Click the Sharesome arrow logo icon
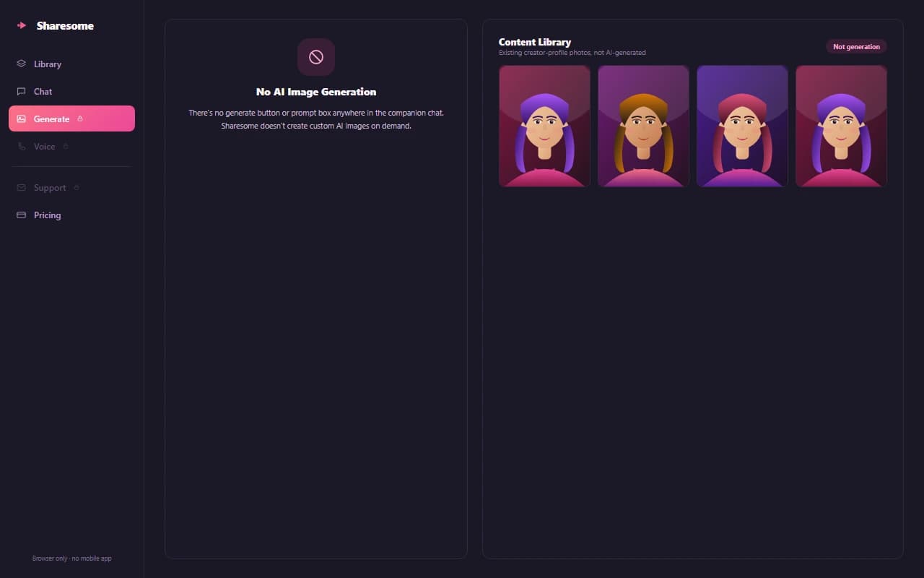 (x=22, y=25)
